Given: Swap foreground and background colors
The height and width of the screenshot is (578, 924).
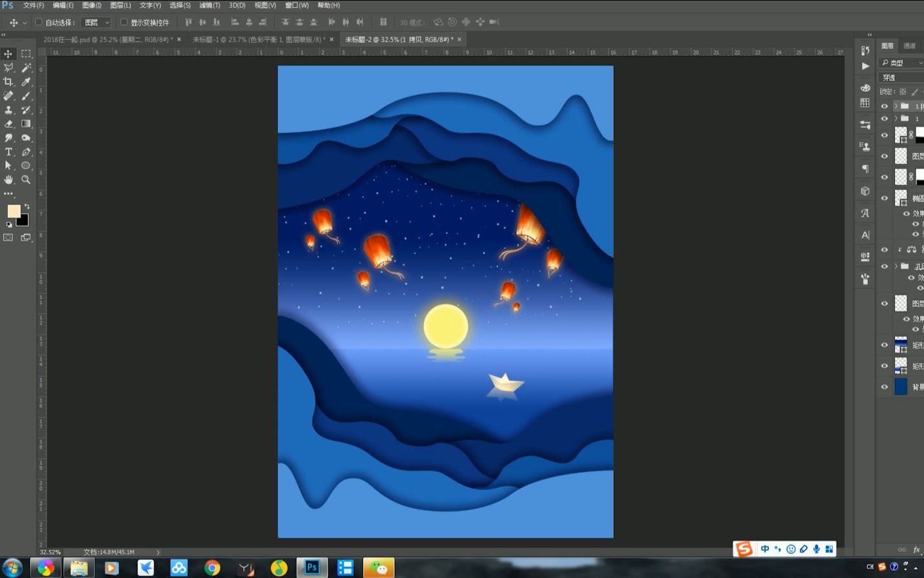Looking at the screenshot, I should pyautogui.click(x=27, y=207).
